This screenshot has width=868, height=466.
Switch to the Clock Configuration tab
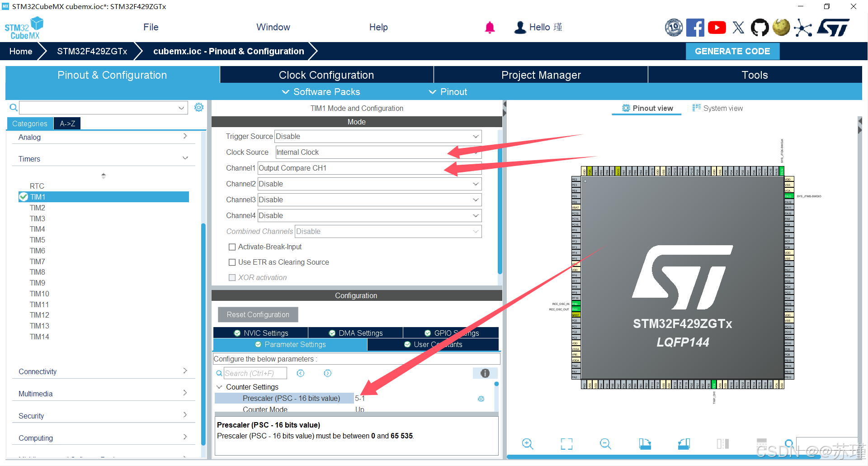click(326, 75)
